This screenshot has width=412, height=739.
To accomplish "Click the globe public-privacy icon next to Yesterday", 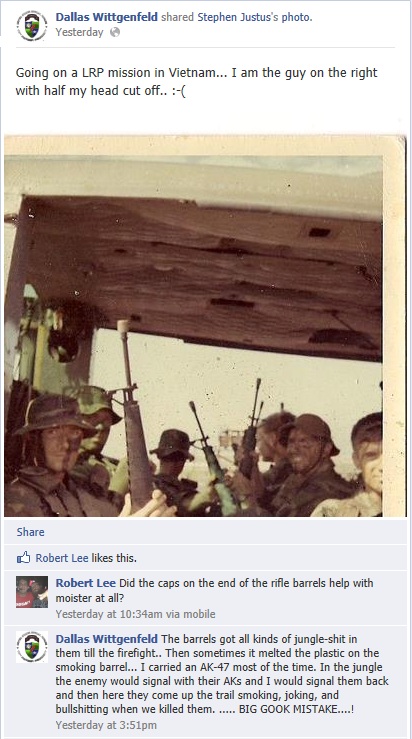I will coord(115,32).
